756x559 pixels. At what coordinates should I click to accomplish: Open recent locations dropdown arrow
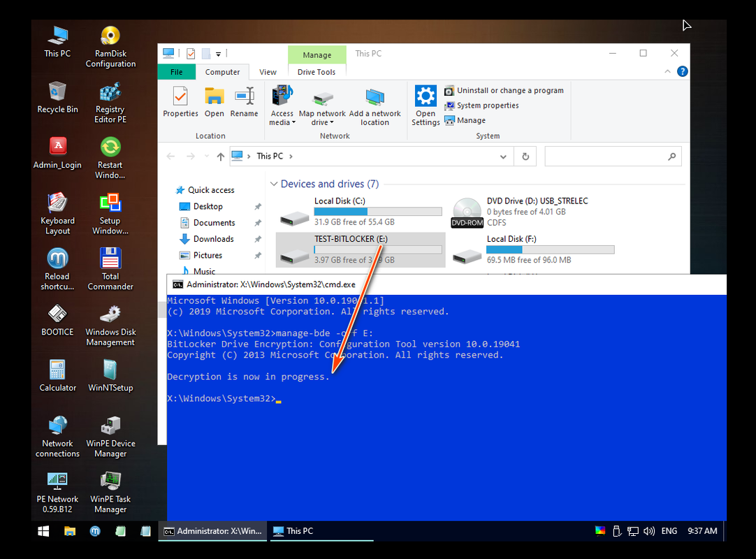[x=207, y=157]
